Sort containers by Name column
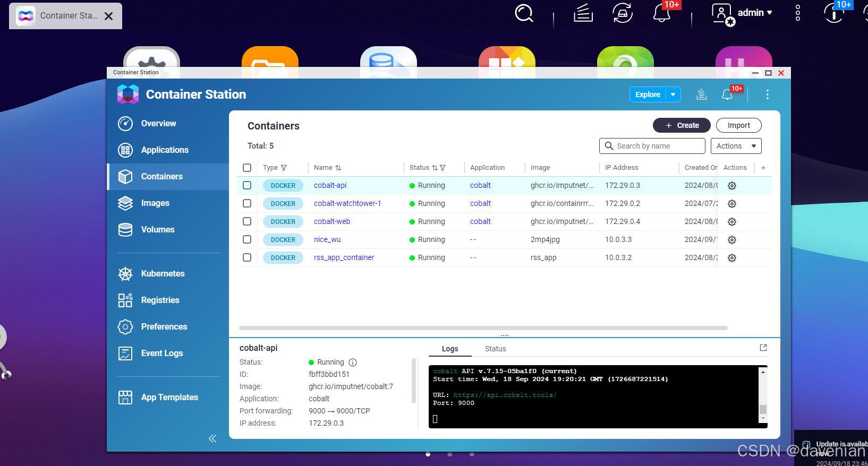868x466 pixels. click(338, 168)
